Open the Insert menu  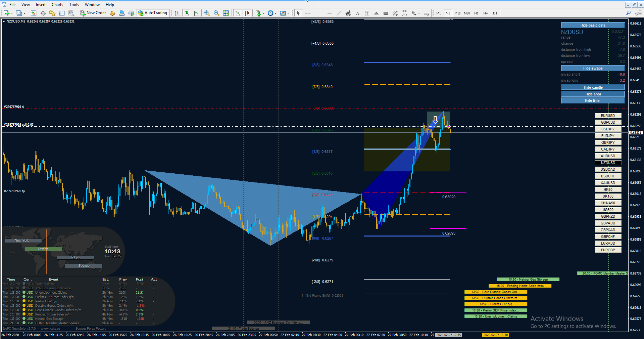41,5
